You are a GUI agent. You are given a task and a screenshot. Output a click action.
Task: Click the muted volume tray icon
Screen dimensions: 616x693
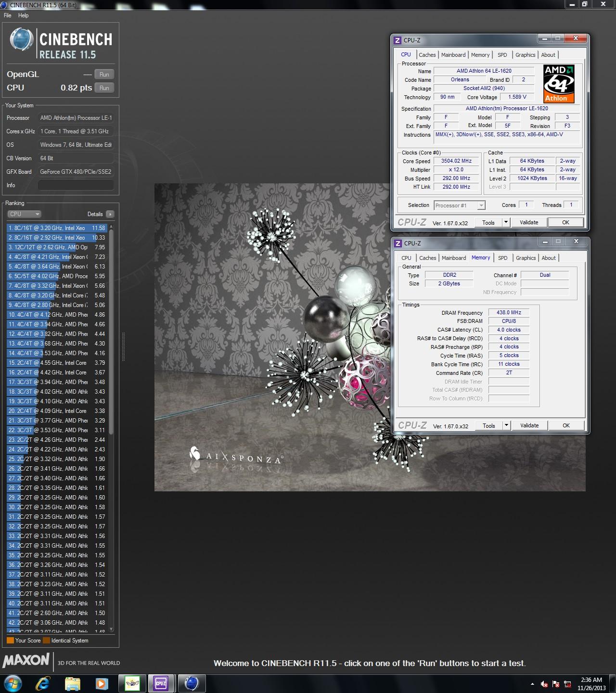[544, 684]
